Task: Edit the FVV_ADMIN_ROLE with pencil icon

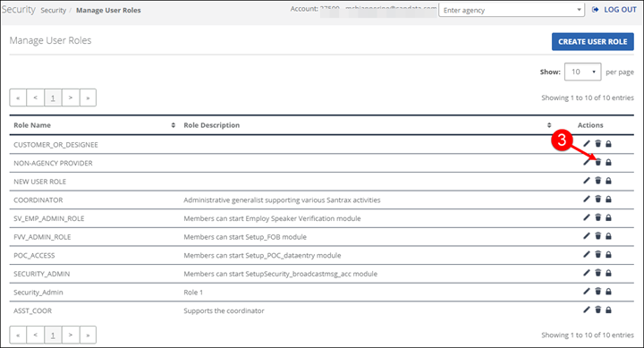Action: coord(587,236)
